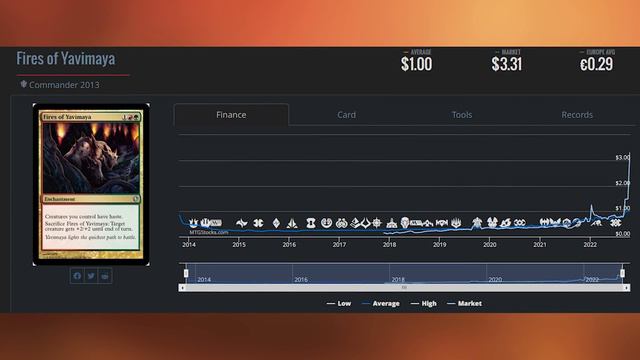Click the MTGStocks.com chart credit

[x=209, y=232]
